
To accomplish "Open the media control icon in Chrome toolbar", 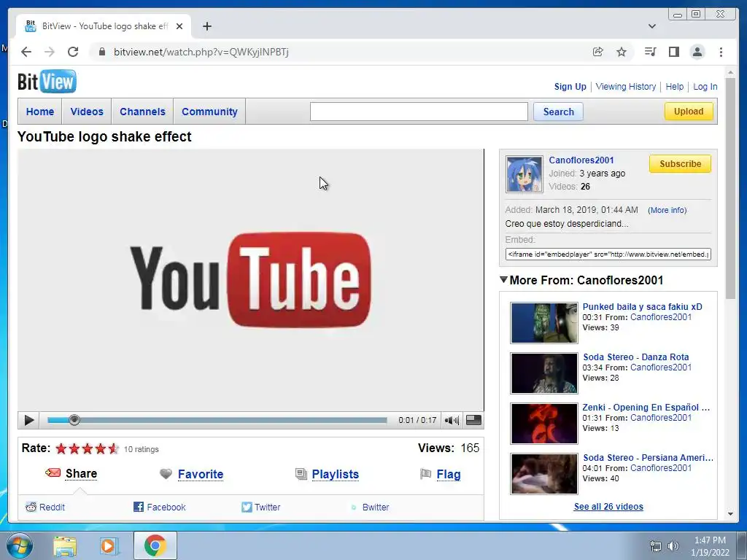I will 650,52.
